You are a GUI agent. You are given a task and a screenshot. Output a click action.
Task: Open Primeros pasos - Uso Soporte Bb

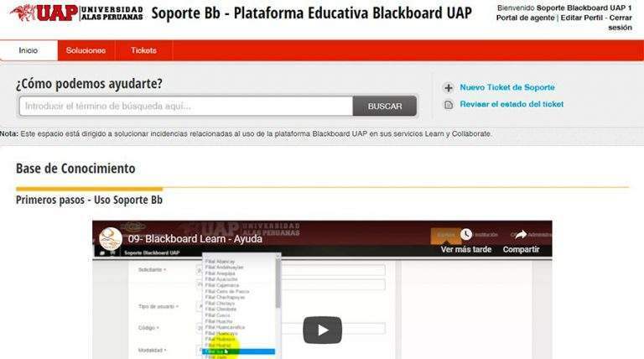(x=89, y=200)
